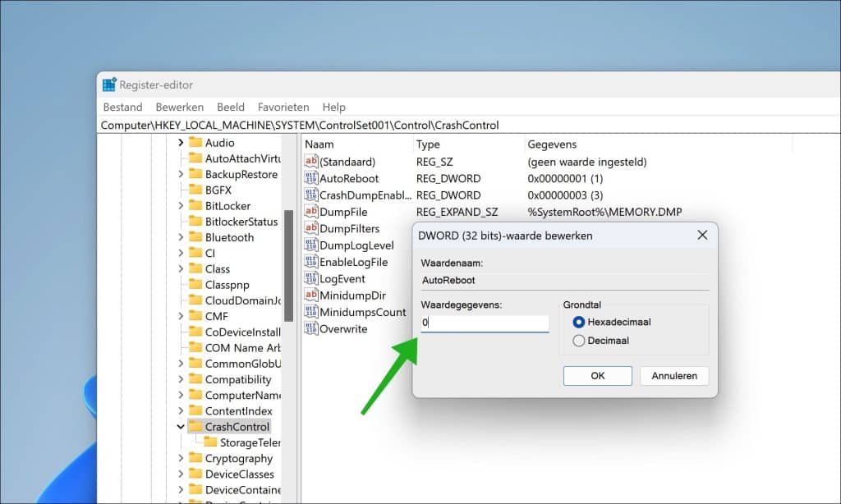
Task: Expand the Bluetooth tree node
Action: [x=181, y=237]
